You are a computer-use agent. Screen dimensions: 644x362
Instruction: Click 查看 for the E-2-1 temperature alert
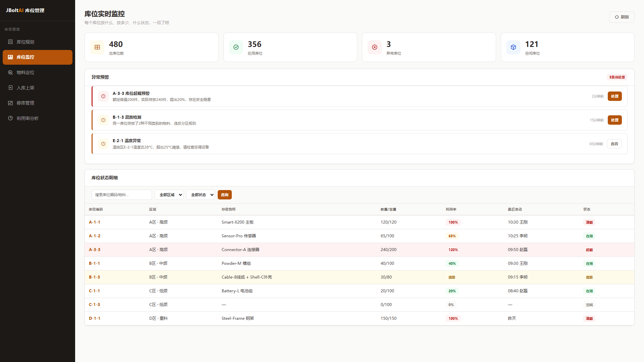click(614, 144)
